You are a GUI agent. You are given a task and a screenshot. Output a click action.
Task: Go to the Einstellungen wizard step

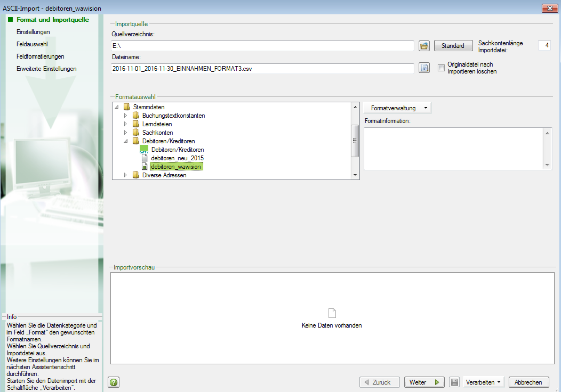(x=33, y=32)
